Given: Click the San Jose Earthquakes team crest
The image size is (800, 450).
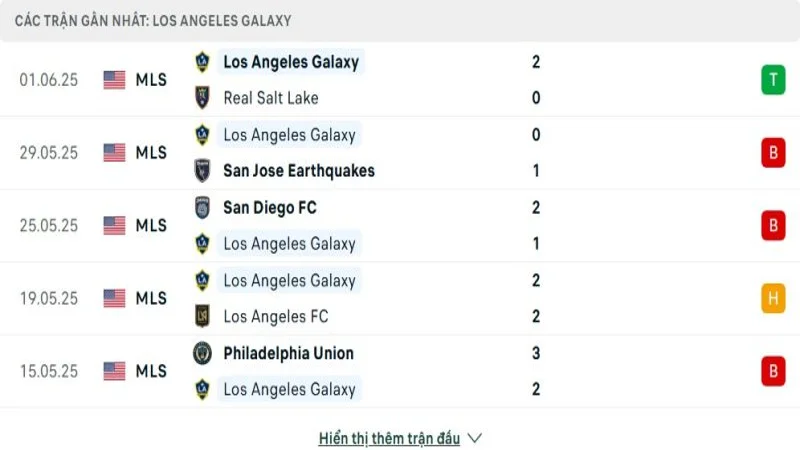Looking at the screenshot, I should pos(203,171).
